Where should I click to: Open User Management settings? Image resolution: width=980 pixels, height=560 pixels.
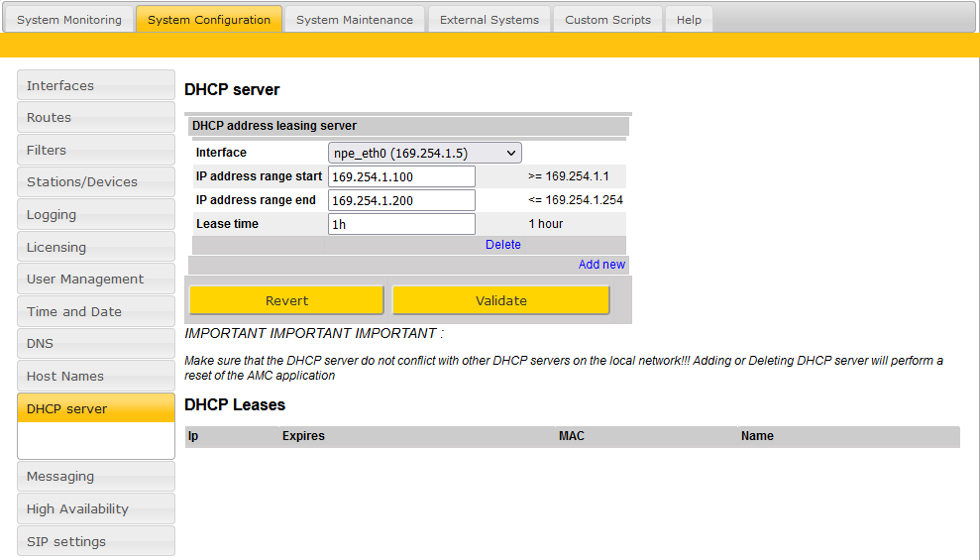tap(95, 280)
